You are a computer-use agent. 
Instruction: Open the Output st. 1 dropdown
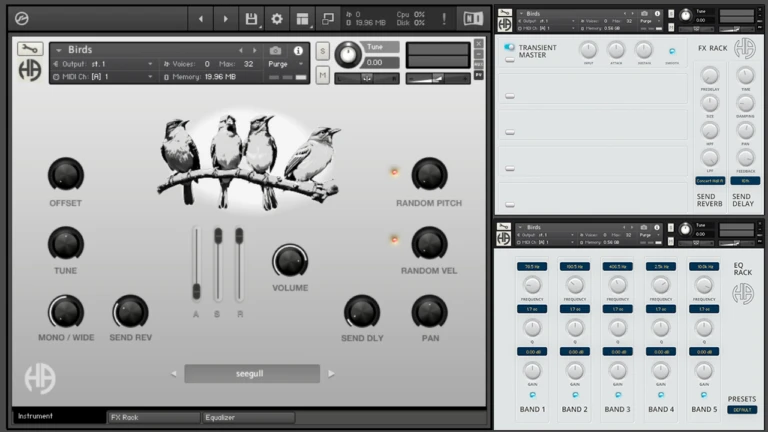(x=103, y=64)
